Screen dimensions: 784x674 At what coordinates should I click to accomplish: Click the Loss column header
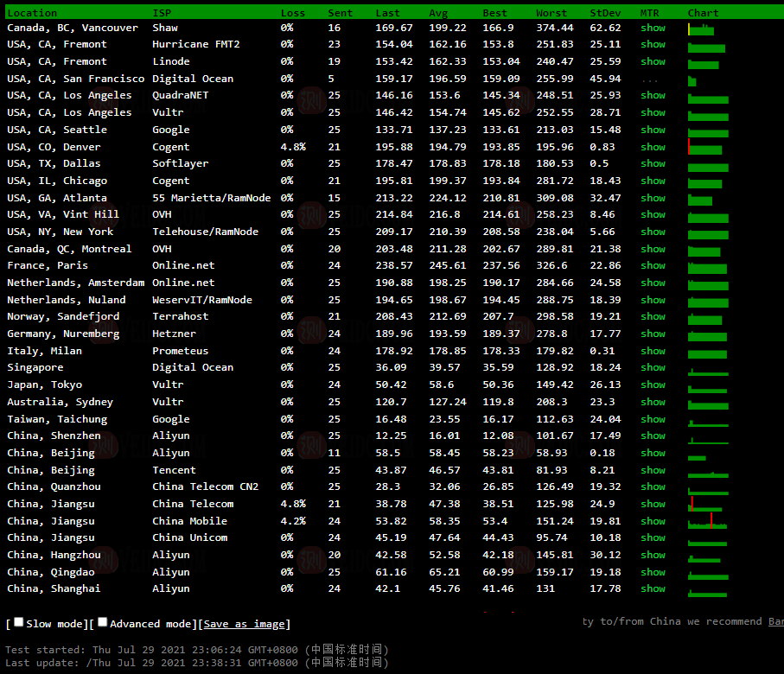coord(292,13)
